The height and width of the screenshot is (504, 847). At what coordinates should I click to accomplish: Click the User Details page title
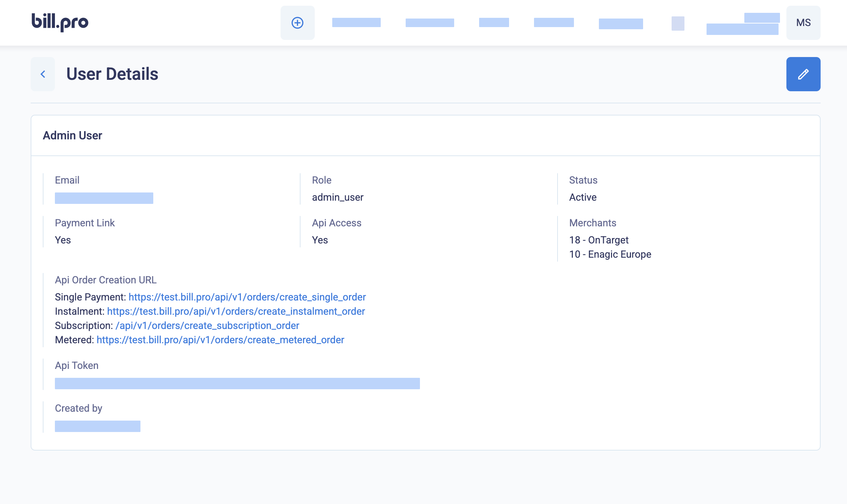[x=112, y=74]
